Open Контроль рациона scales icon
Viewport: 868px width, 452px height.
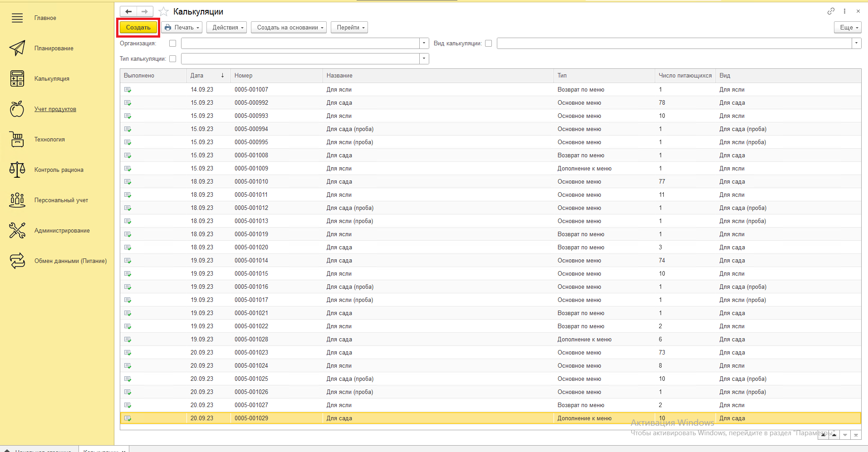(17, 170)
